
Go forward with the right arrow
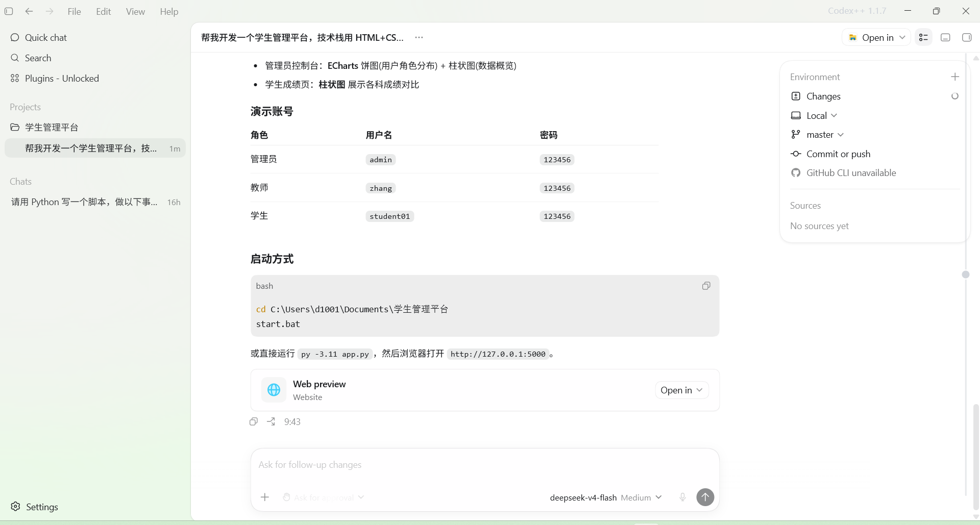click(50, 11)
